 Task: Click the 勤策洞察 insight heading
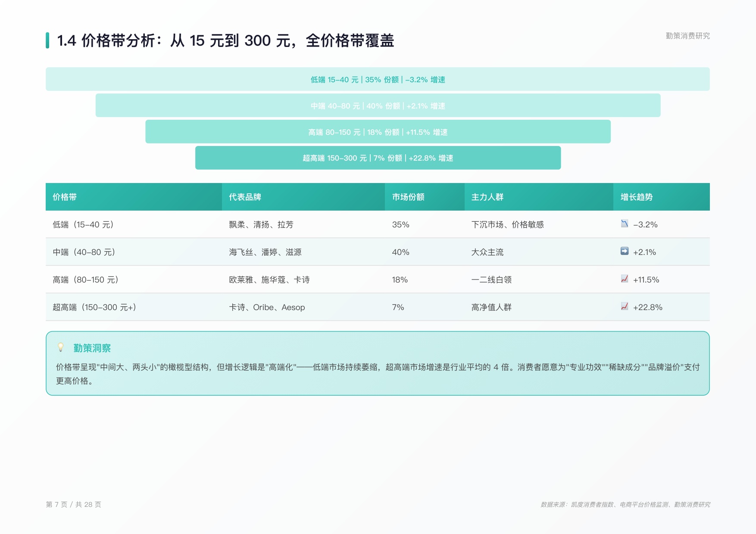coord(92,348)
